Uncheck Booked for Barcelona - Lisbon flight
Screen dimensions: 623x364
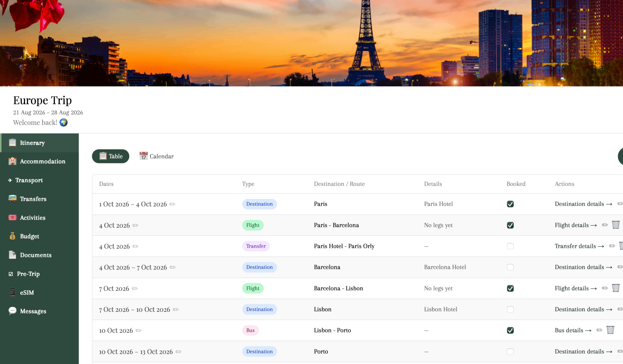510,288
